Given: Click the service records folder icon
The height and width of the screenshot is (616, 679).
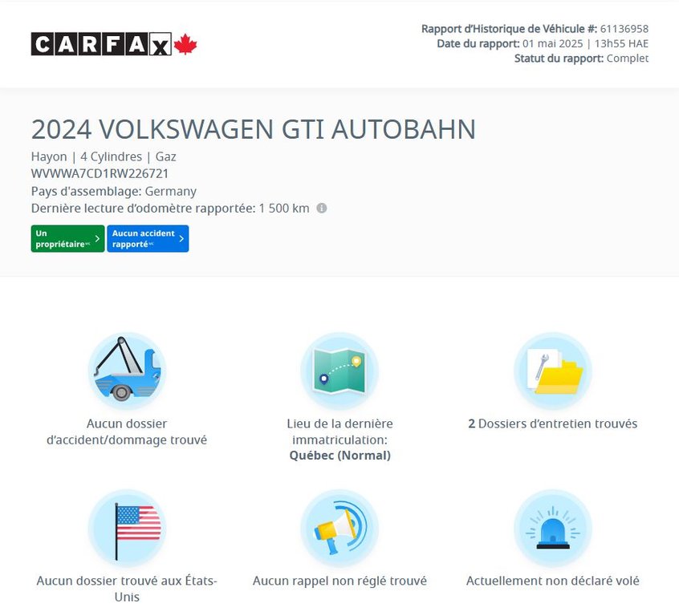Looking at the screenshot, I should [x=552, y=371].
